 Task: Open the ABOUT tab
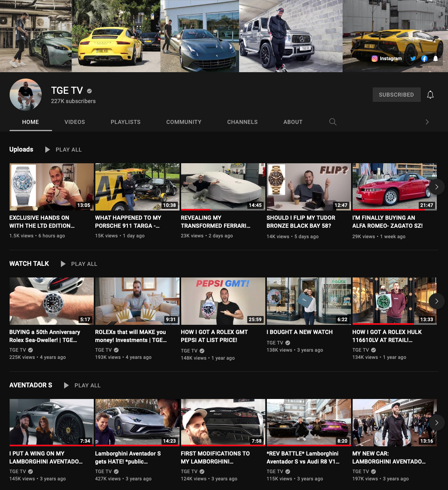[293, 122]
